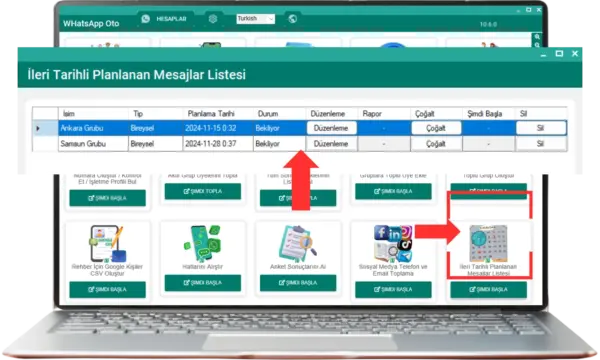
Task: Click Çoğalt button in Ankara Grubu row
Action: coord(436,128)
